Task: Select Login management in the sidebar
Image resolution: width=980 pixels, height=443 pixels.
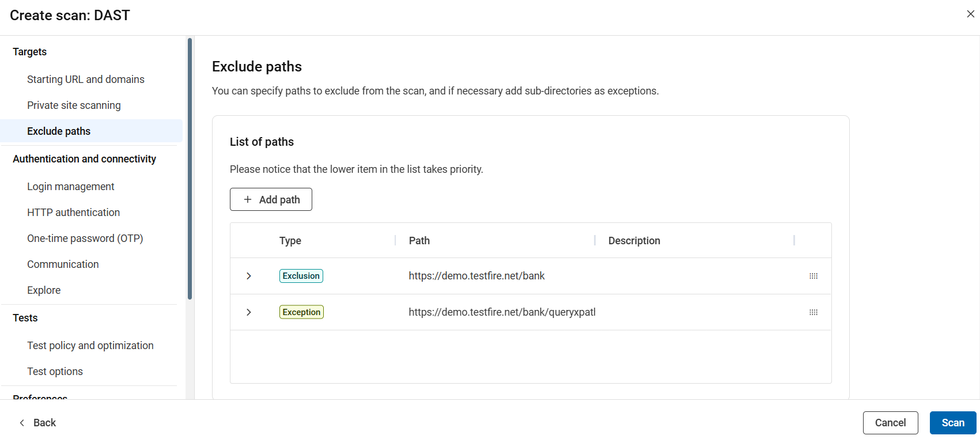Action: [x=70, y=186]
